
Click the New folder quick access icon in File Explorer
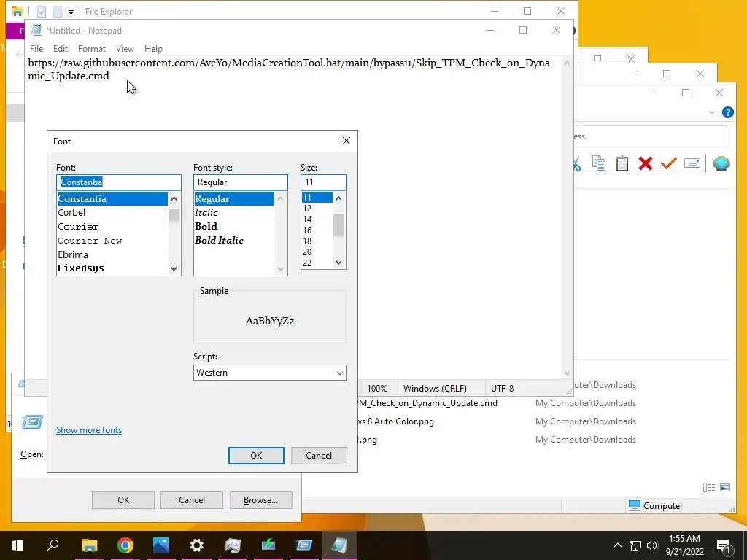click(x=58, y=11)
